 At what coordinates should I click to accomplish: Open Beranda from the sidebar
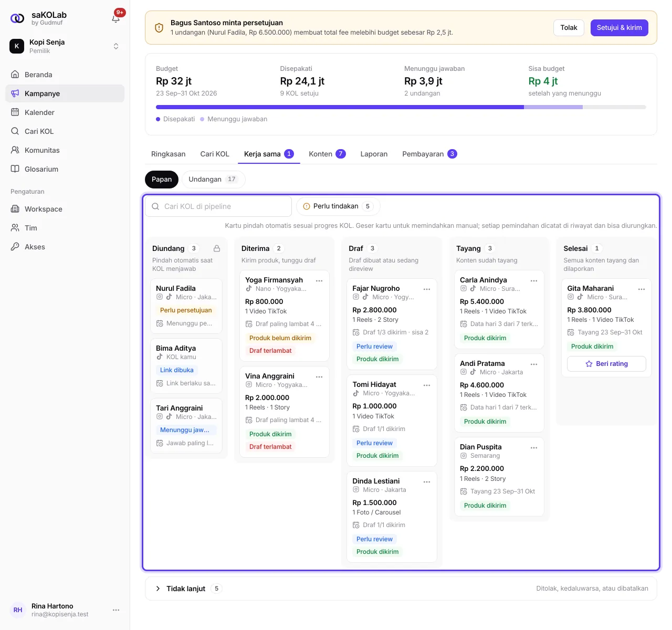(65, 75)
